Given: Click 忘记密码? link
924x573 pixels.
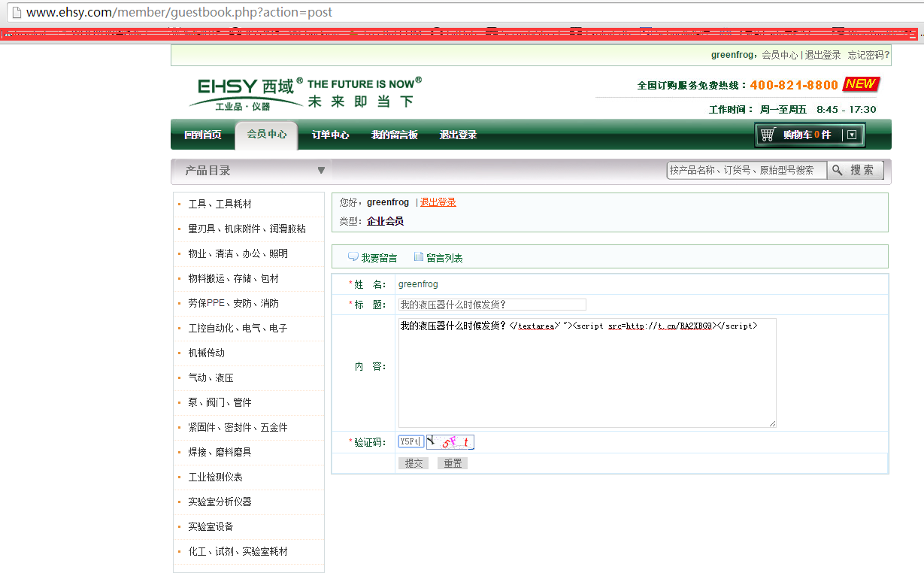Looking at the screenshot, I should tap(868, 55).
